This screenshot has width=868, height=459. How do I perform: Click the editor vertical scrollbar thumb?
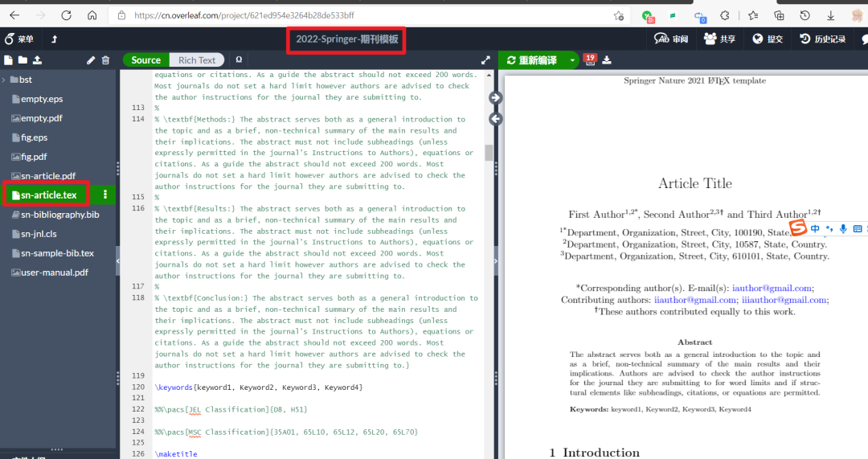coord(489,153)
